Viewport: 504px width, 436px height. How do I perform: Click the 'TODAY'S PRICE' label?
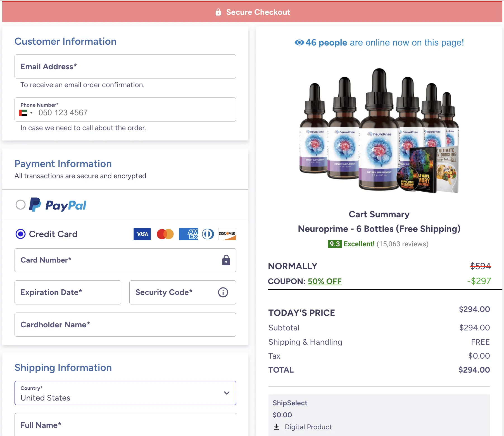tap(301, 313)
